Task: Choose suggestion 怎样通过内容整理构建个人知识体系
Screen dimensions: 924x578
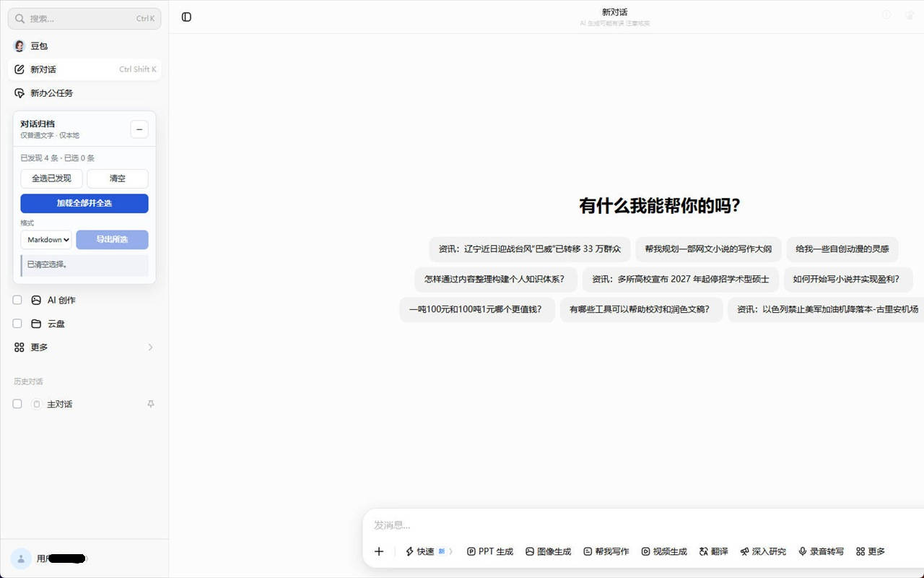Action: pos(494,280)
